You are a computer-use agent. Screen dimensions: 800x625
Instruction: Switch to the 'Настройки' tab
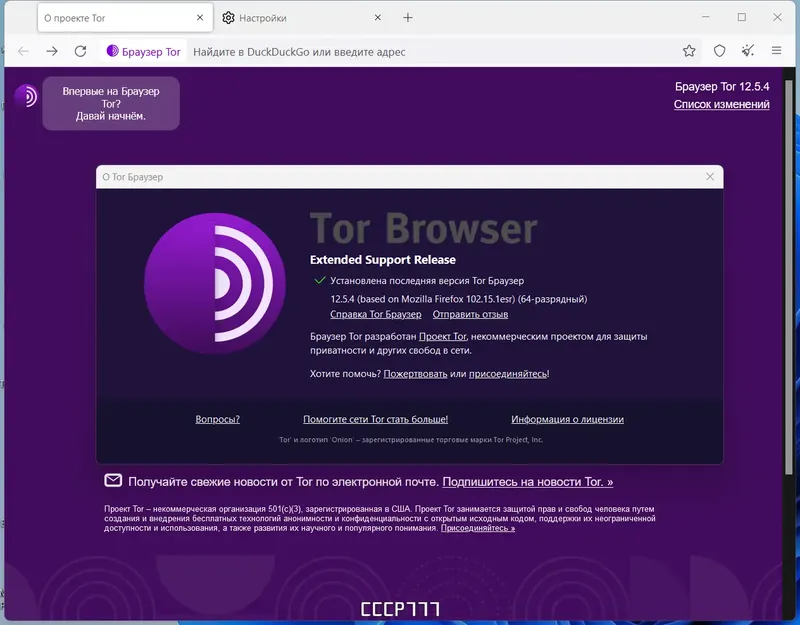point(303,18)
